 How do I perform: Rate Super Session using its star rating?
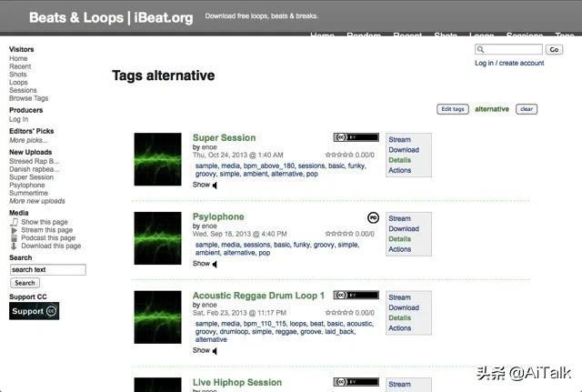click(x=339, y=155)
